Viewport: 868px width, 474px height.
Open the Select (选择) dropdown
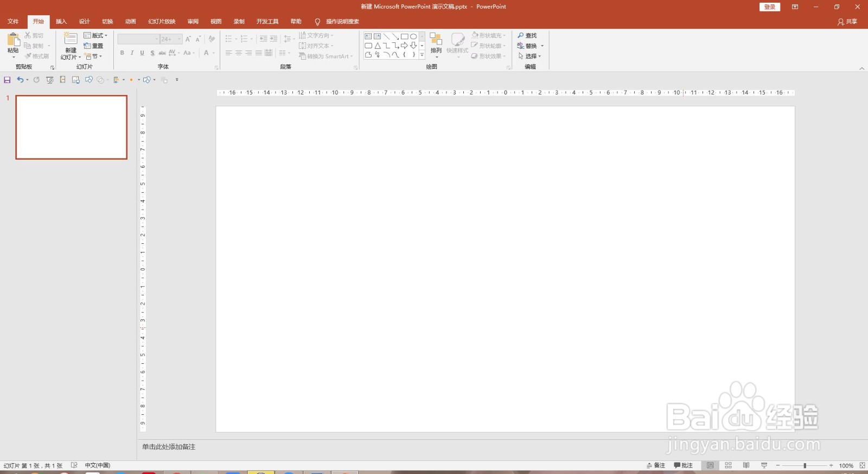point(529,56)
